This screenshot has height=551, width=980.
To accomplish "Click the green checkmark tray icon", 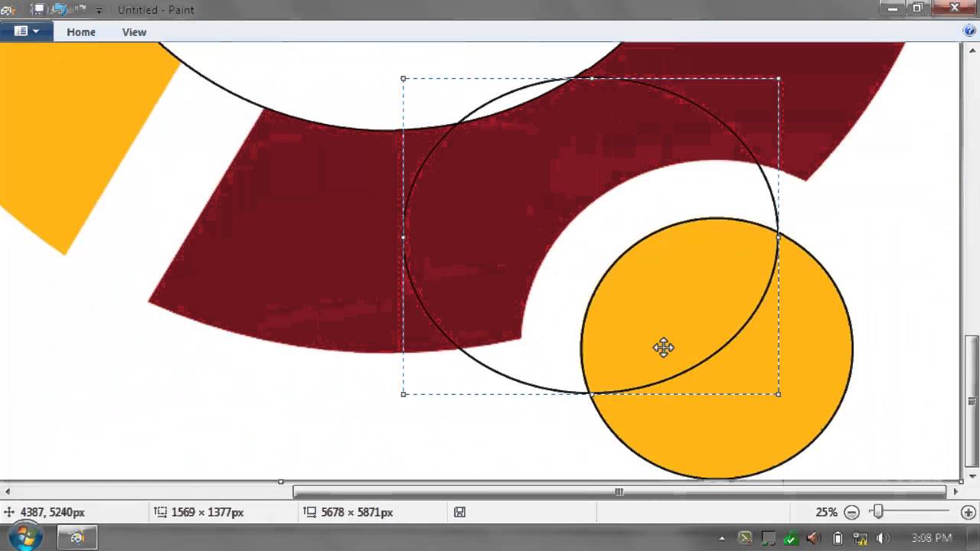I will coord(791,538).
